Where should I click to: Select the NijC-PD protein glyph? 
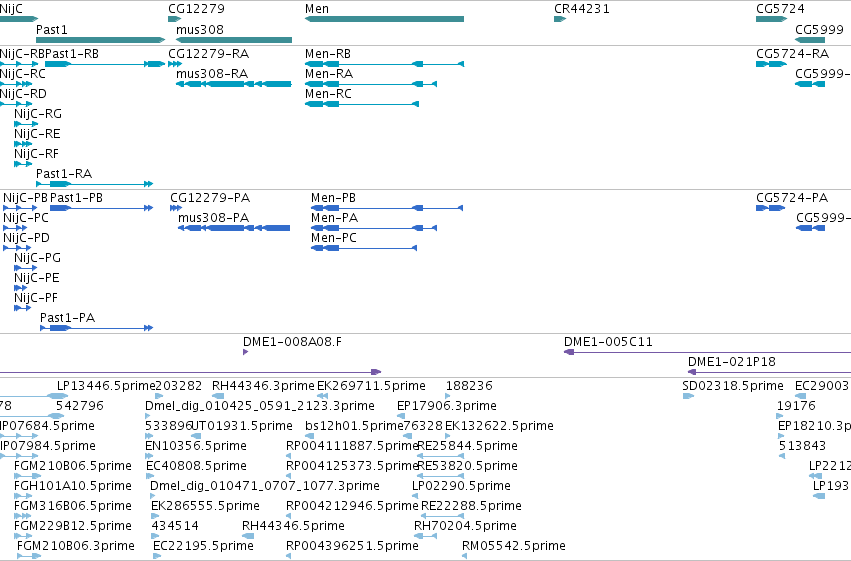tap(17, 248)
